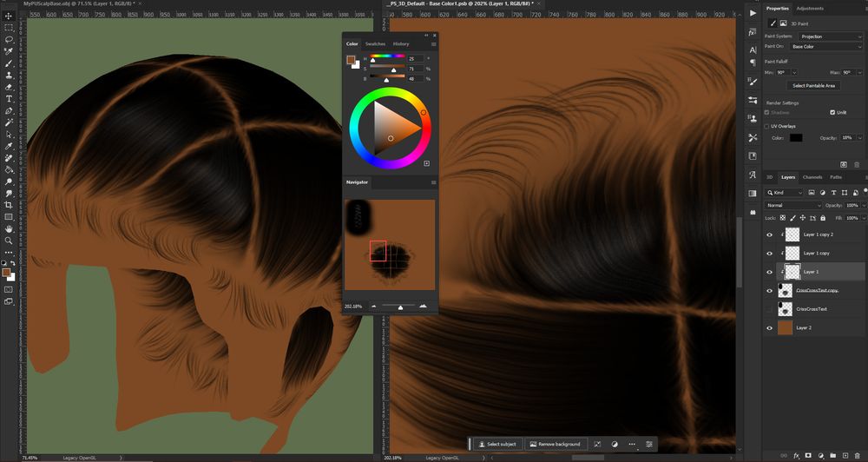Hide the Layer 1 copy layer

pyautogui.click(x=769, y=254)
